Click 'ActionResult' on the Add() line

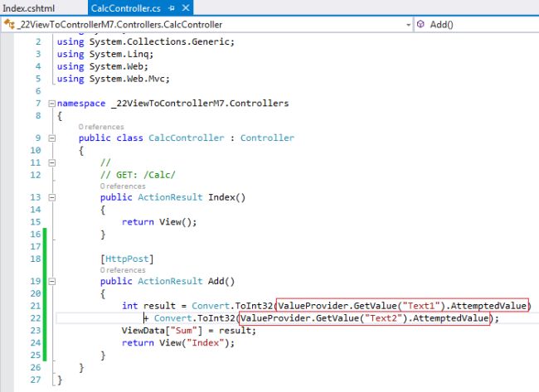click(170, 281)
